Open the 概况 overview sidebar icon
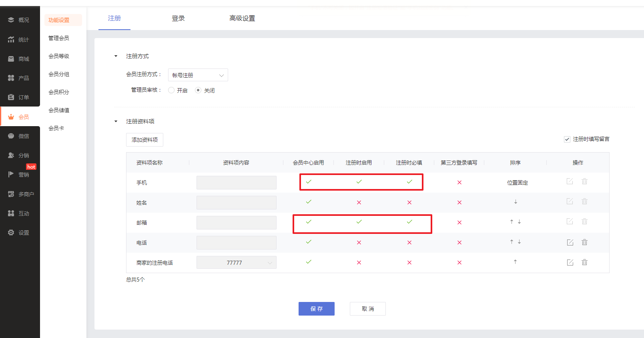 coord(11,20)
